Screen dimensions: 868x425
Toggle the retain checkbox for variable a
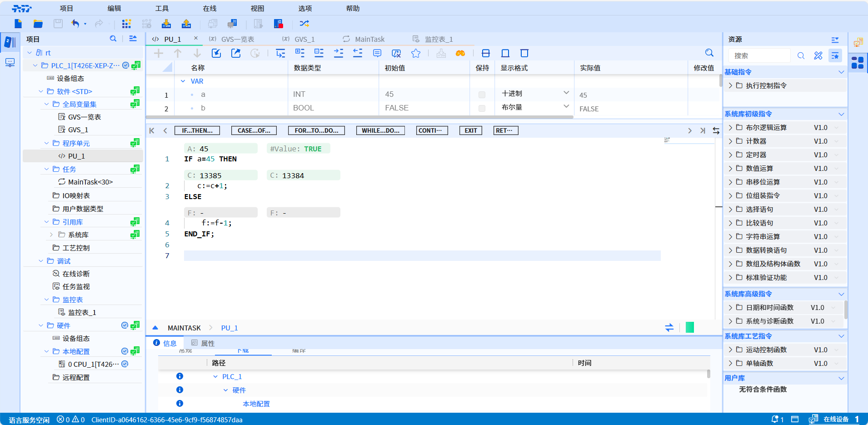pos(482,95)
